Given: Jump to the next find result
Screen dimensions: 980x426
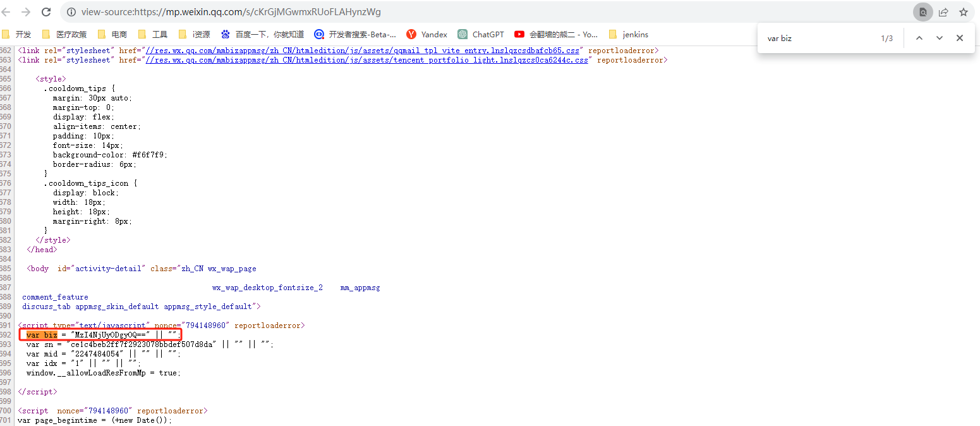Looking at the screenshot, I should point(940,38).
